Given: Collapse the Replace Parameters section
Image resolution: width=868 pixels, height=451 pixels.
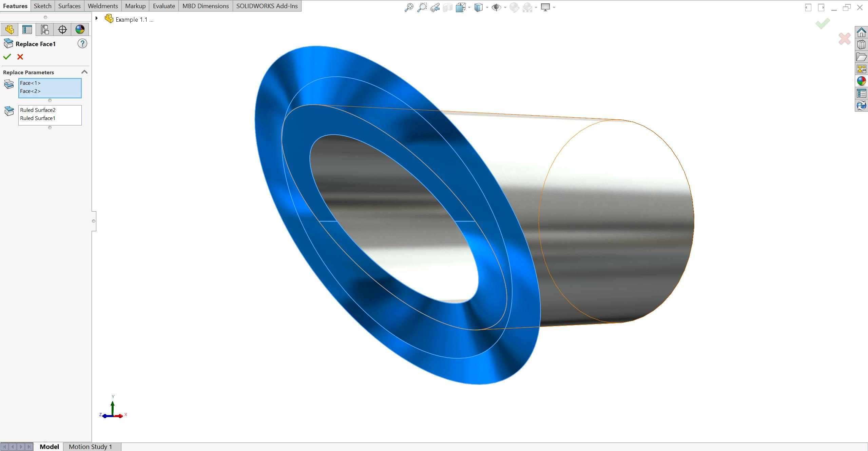Looking at the screenshot, I should (x=84, y=72).
